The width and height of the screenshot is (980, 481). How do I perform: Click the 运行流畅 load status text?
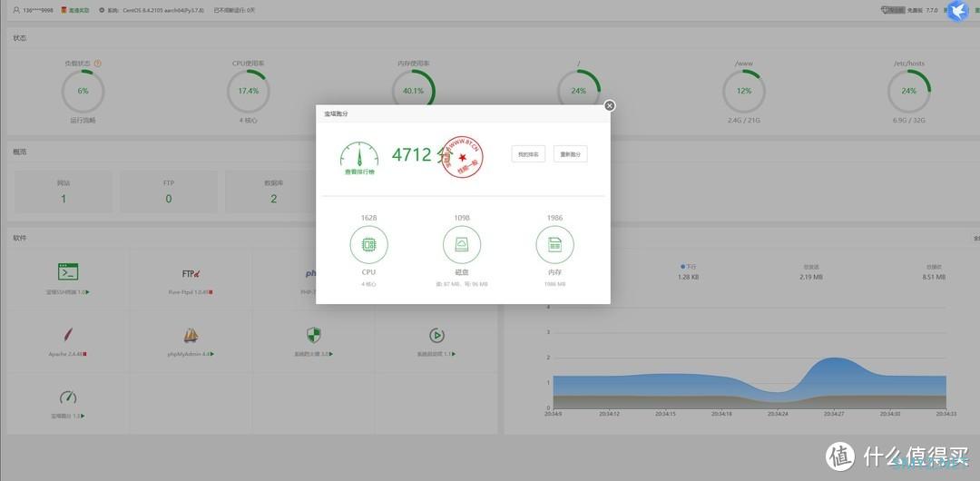pyautogui.click(x=83, y=120)
